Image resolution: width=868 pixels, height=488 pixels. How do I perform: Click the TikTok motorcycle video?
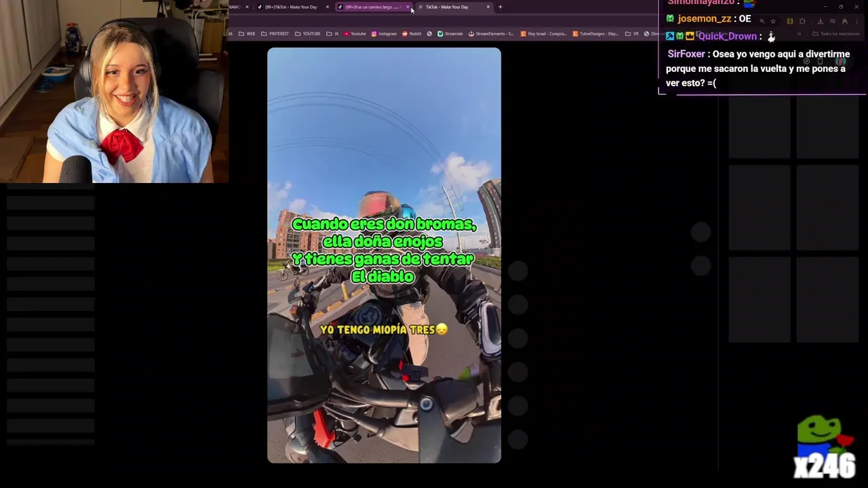point(384,255)
